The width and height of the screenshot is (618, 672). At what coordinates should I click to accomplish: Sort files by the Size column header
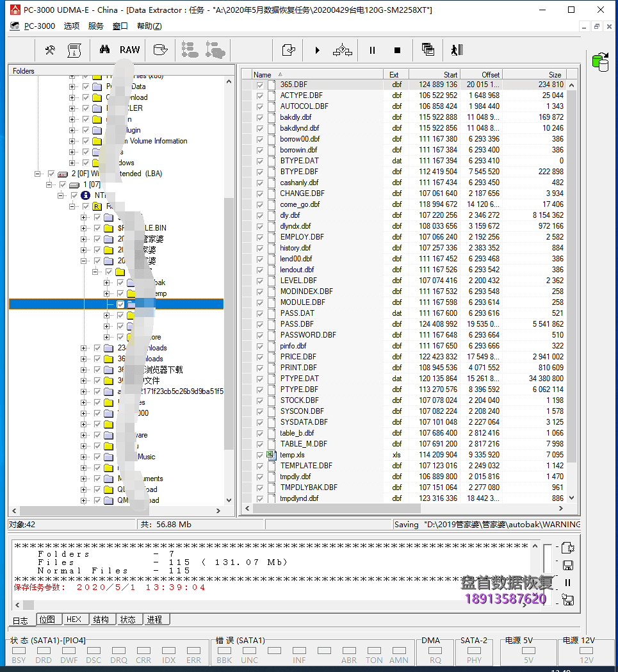(x=535, y=74)
